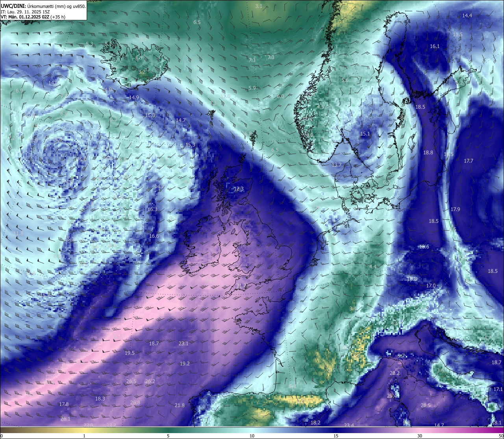The height and width of the screenshot is (439, 504).
Task: Click the 18.3 value label
Action: point(100,398)
